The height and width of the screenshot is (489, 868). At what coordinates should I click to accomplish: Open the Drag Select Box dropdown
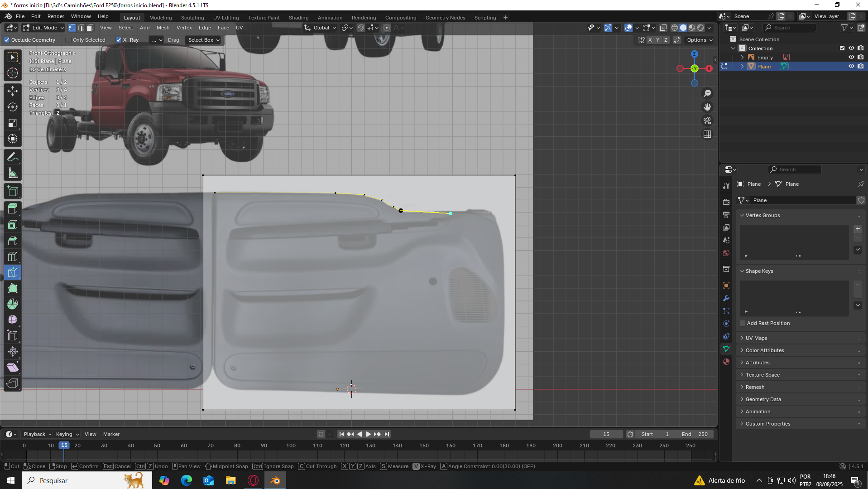[203, 40]
